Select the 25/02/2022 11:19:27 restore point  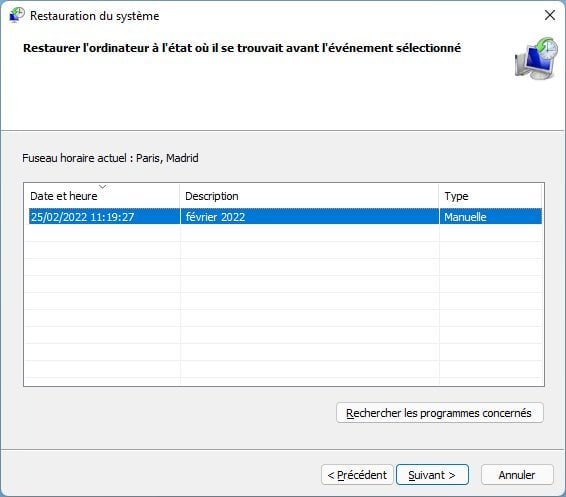click(x=285, y=217)
